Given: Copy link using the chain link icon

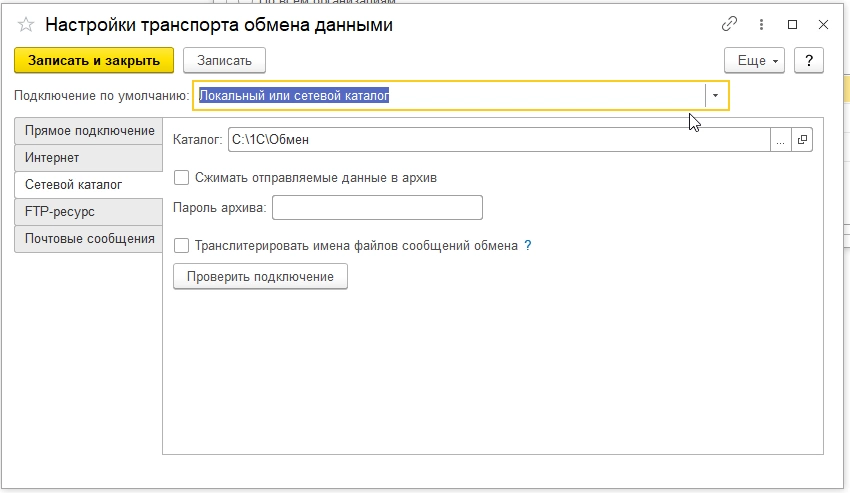Looking at the screenshot, I should (x=728, y=25).
